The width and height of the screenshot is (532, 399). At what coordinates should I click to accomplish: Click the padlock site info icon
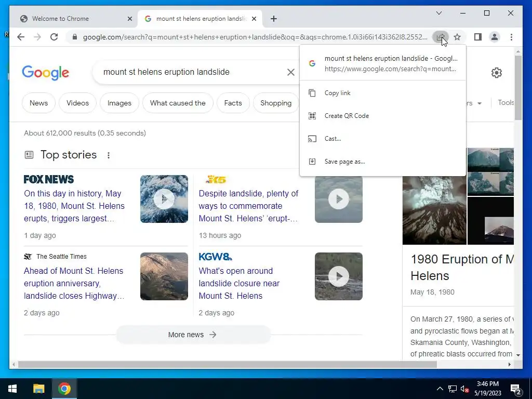(x=75, y=37)
